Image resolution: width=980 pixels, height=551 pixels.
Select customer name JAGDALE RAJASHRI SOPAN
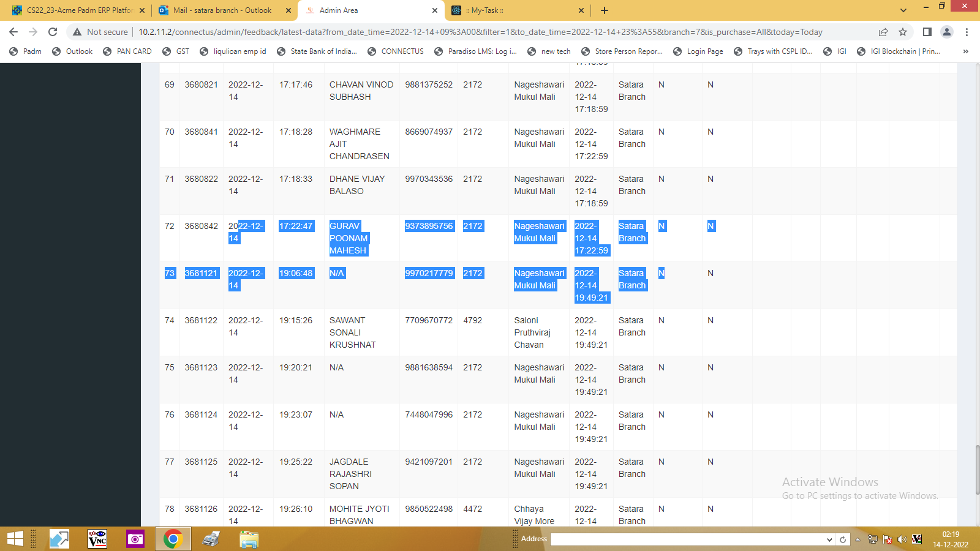350,474
